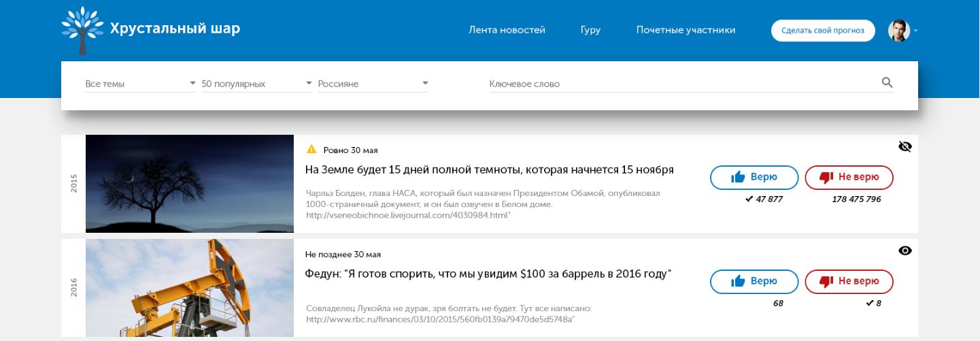Click "Верю" for the darkness prediction

[x=754, y=177]
